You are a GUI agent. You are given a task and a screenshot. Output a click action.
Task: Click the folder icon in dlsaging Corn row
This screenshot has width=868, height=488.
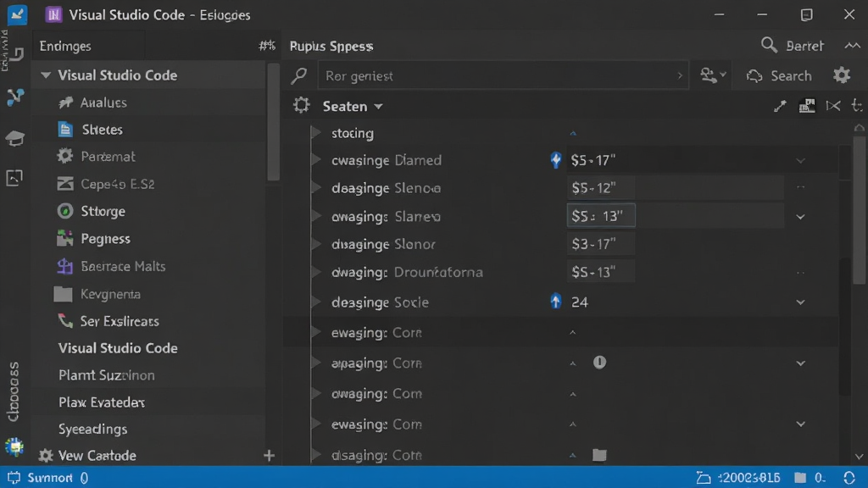pos(599,455)
